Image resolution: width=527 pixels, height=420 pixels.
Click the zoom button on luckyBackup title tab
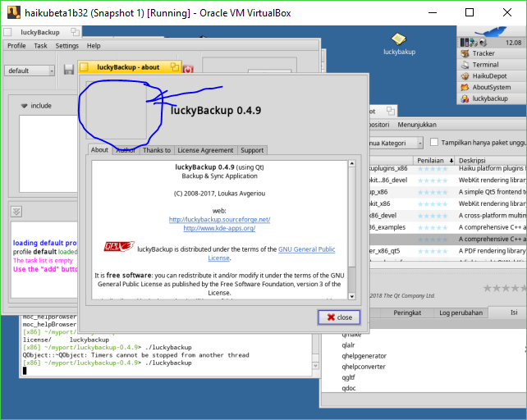coord(75,32)
